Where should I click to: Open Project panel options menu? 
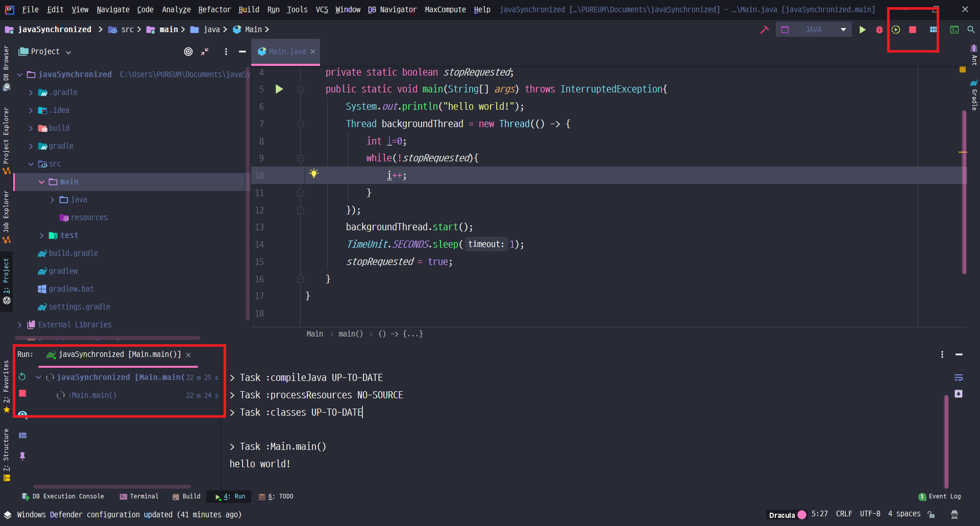coord(226,52)
